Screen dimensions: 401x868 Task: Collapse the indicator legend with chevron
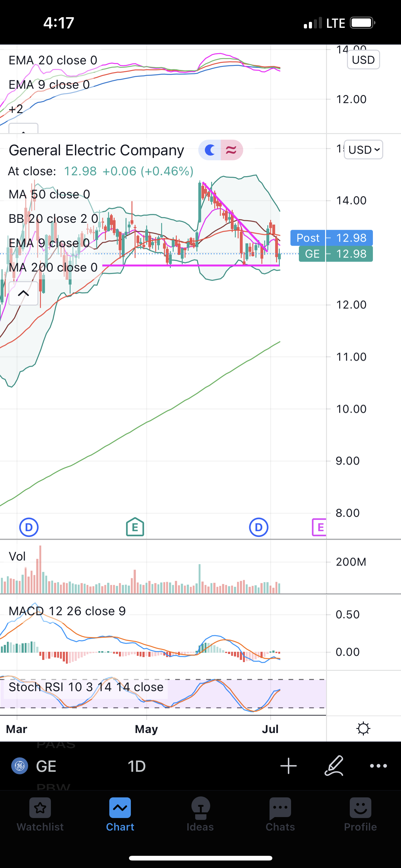(x=23, y=293)
